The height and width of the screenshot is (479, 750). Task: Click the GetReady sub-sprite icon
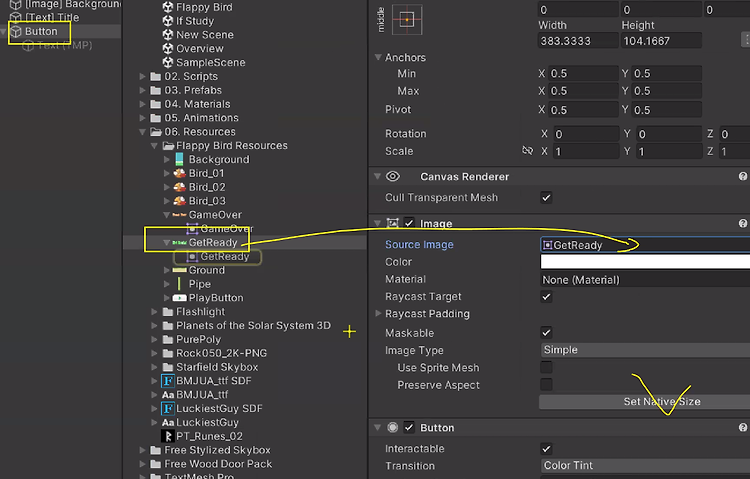click(192, 256)
